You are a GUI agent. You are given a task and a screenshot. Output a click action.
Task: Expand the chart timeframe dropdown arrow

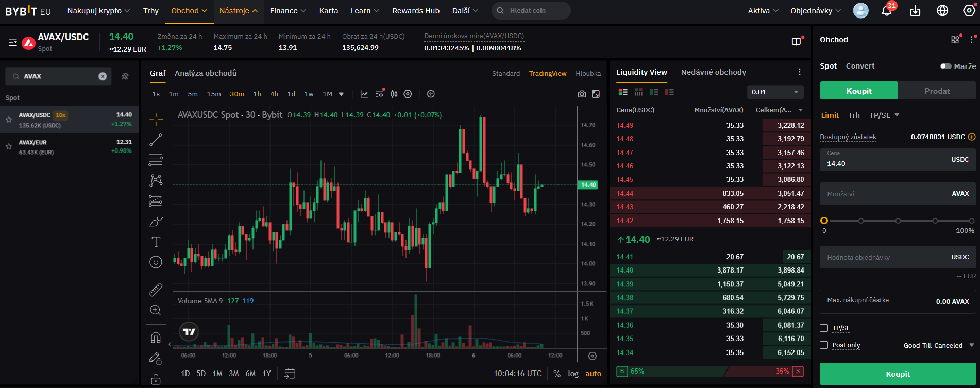pyautogui.click(x=341, y=94)
